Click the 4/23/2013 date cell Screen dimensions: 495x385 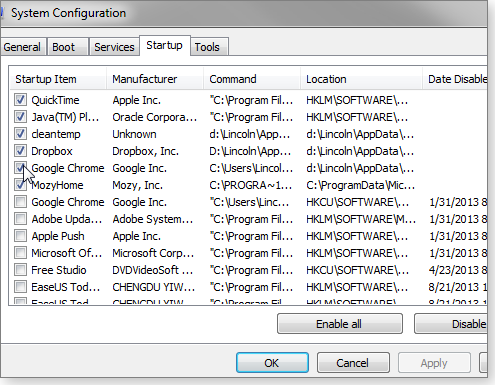tap(458, 270)
